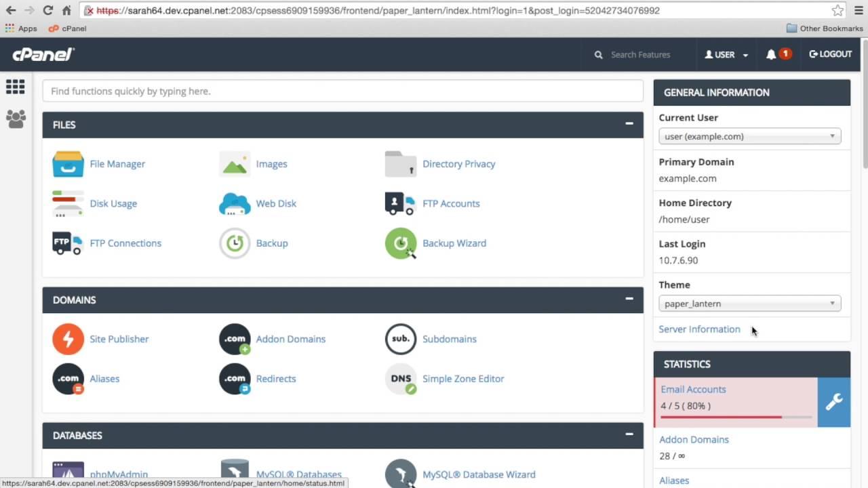Viewport: 868px width, 488px height.
Task: Open the File Manager icon
Action: point(68,164)
